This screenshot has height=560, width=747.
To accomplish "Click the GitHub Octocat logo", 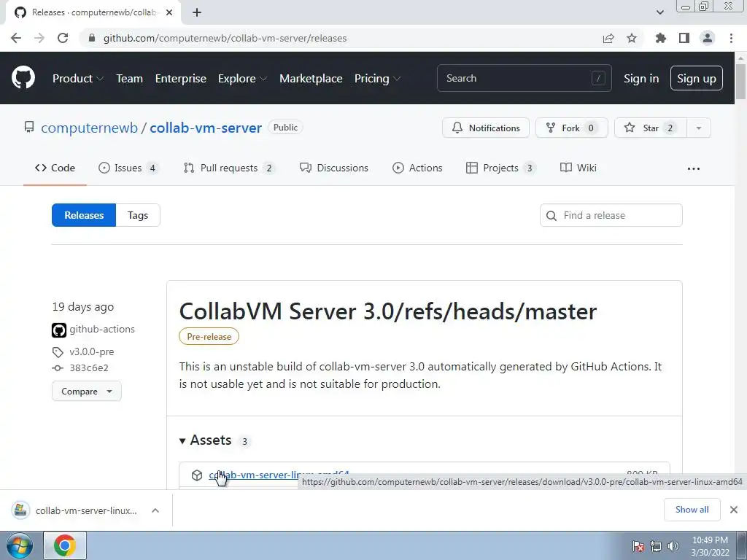I will tap(23, 78).
